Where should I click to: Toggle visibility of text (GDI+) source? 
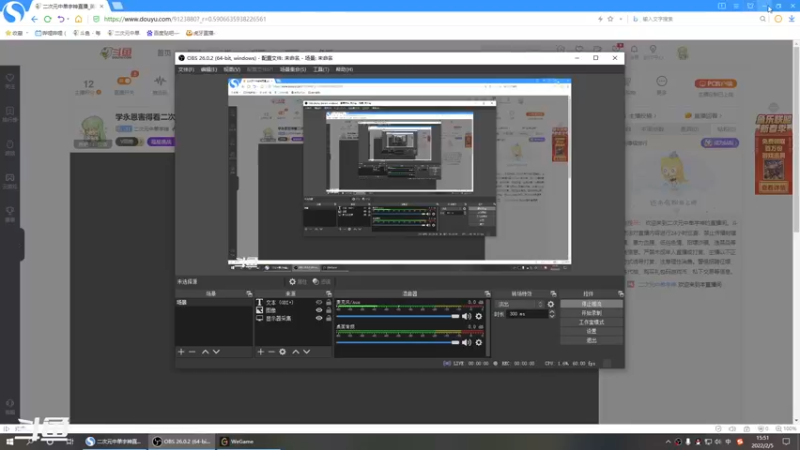coord(319,302)
